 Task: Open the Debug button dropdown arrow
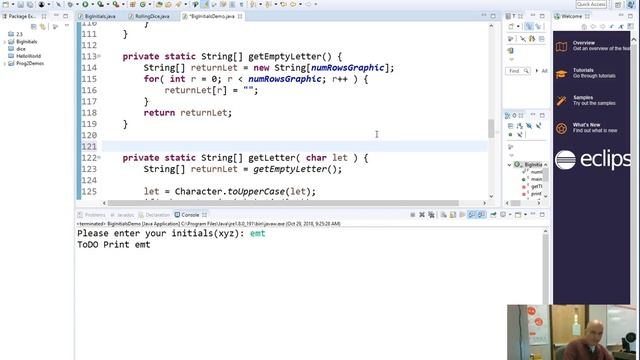point(77,4)
